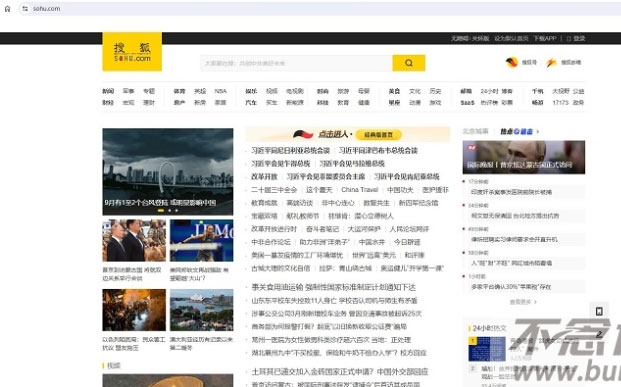The height and width of the screenshot is (387, 621).
Task: Click inside the search input field
Action: point(296,63)
